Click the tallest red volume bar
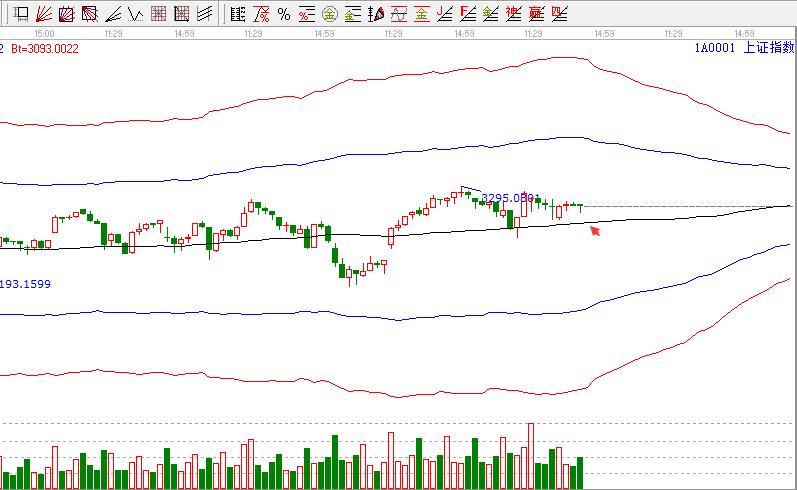Image resolution: width=797 pixels, height=490 pixels. 530,455
